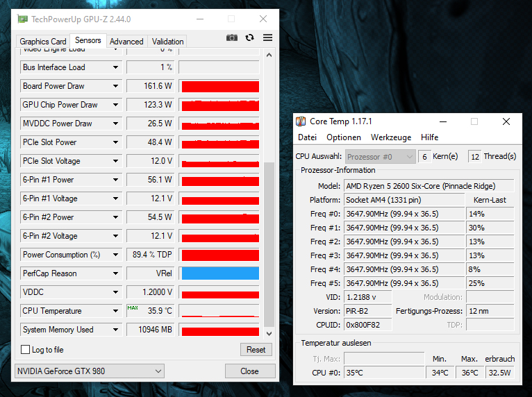Image resolution: width=532 pixels, height=397 pixels.
Task: Switch to the Advanced tab
Action: (x=126, y=42)
